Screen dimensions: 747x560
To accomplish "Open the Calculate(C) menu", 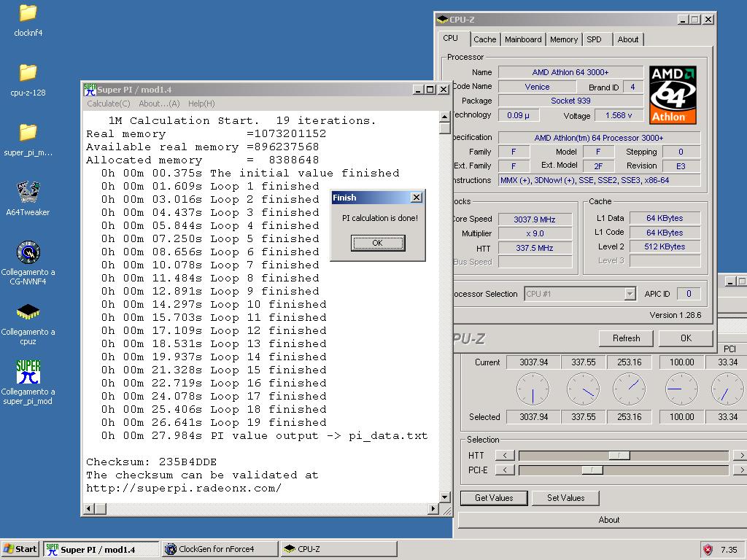I will coord(109,104).
